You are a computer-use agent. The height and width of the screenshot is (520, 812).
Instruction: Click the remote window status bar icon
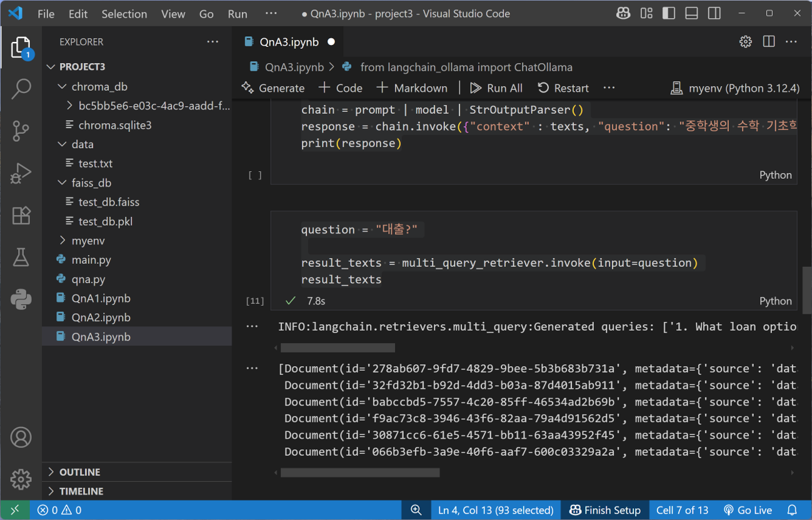tap(15, 510)
